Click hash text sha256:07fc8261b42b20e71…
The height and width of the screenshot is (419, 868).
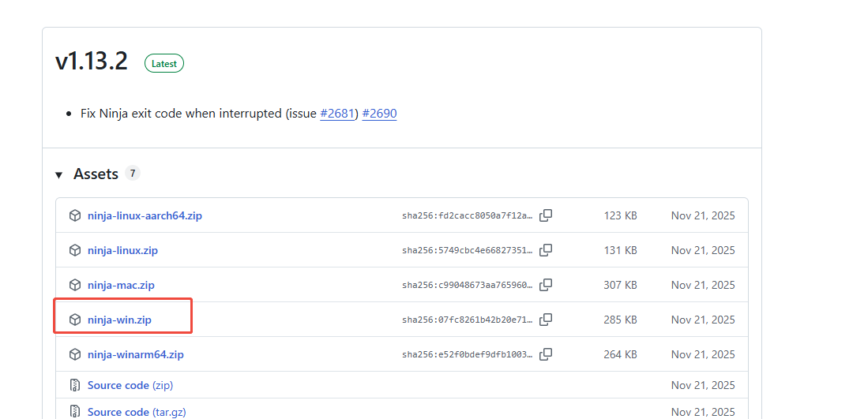point(468,320)
